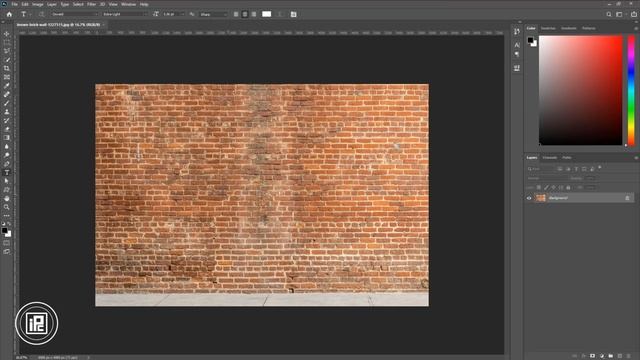Screen dimensions: 640x360
Task: Select the Rectangular Marquee tool
Action: coord(7,42)
